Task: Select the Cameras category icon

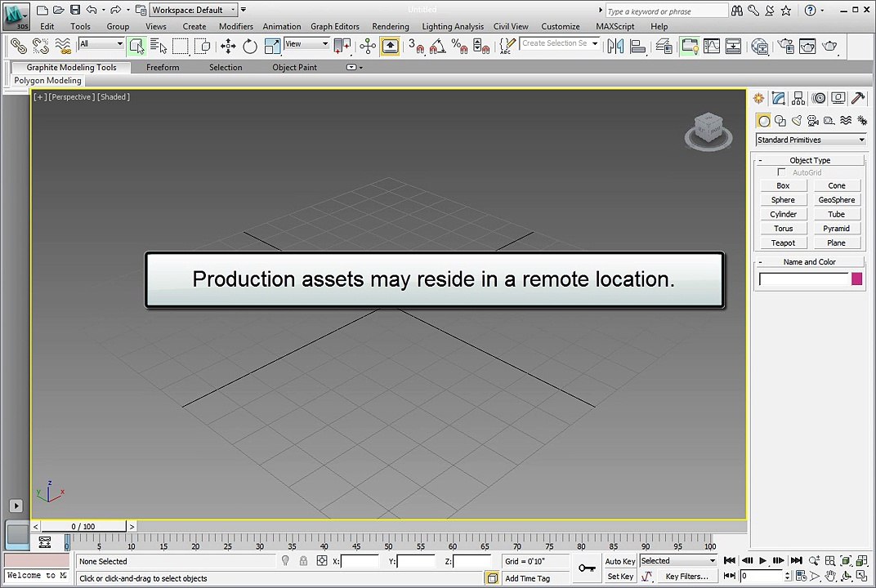Action: pyautogui.click(x=813, y=121)
